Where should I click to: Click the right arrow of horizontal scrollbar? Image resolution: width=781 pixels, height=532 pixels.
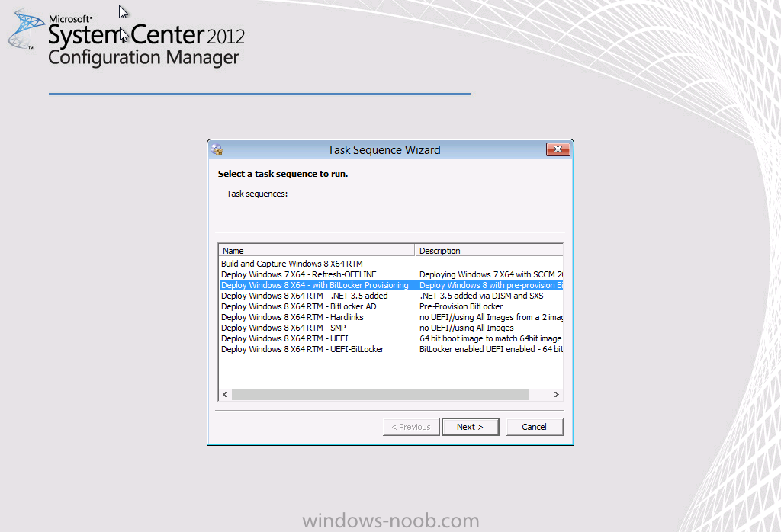[556, 394]
